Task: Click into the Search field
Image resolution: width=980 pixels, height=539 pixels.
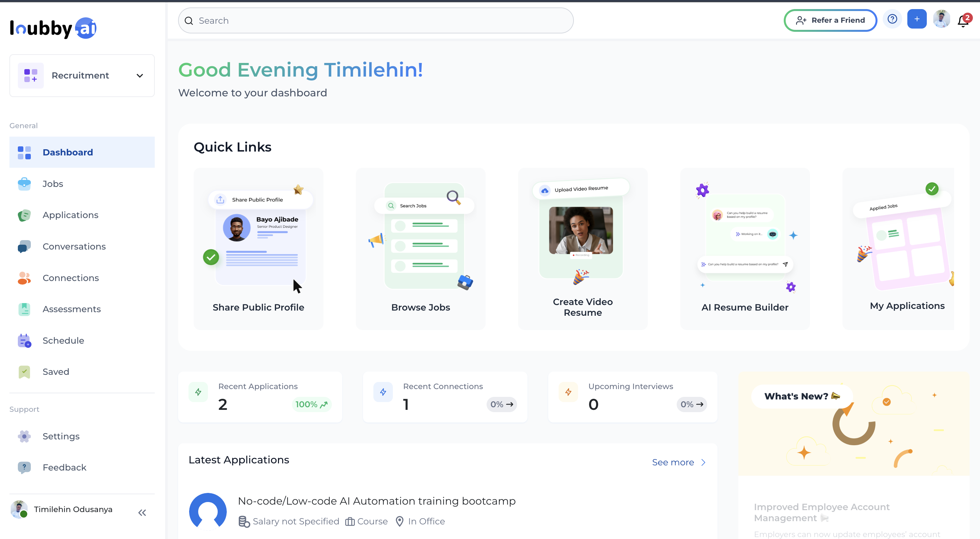Action: click(x=376, y=20)
